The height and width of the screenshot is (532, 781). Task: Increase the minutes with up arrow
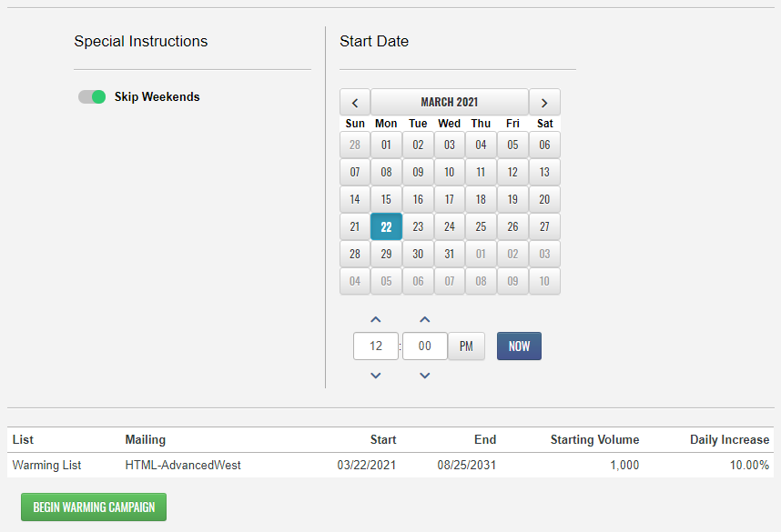click(x=424, y=319)
